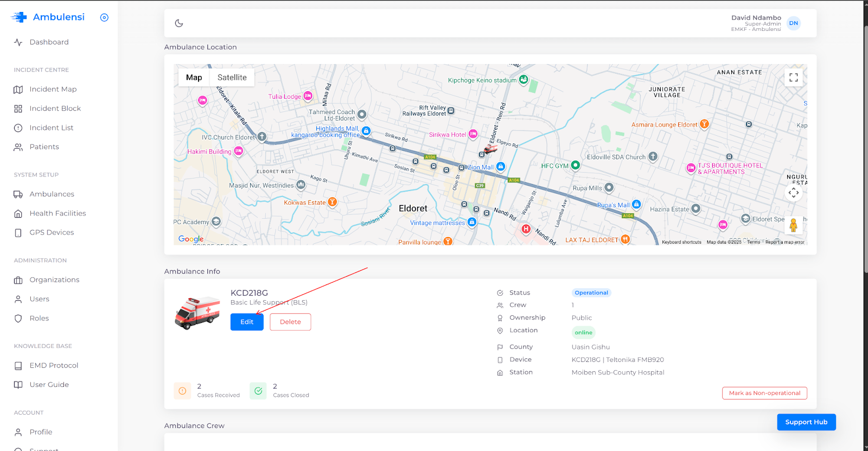The height and width of the screenshot is (451, 868).
Task: Edit ambulance KCD218G
Action: (x=247, y=322)
